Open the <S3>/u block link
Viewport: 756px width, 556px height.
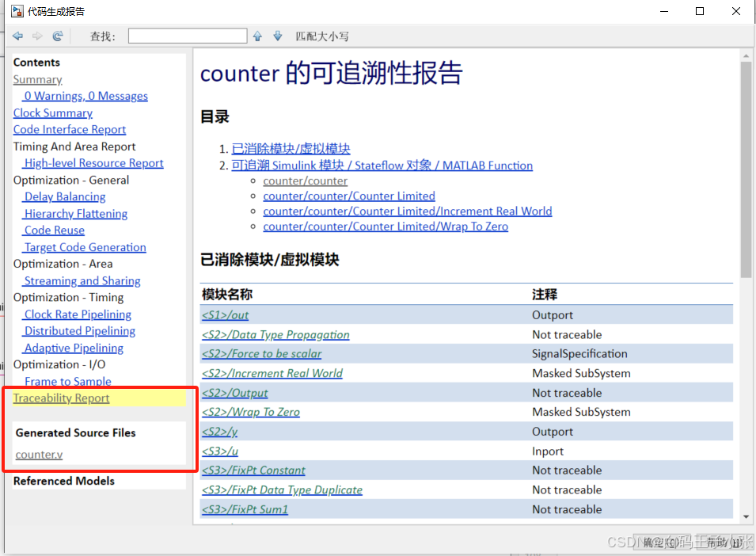[x=220, y=451]
